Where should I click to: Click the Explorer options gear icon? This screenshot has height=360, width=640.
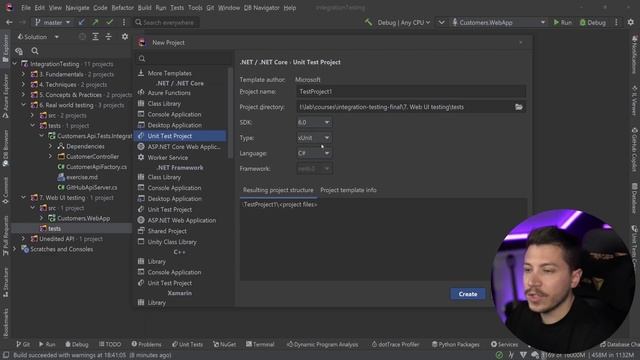pos(125,37)
